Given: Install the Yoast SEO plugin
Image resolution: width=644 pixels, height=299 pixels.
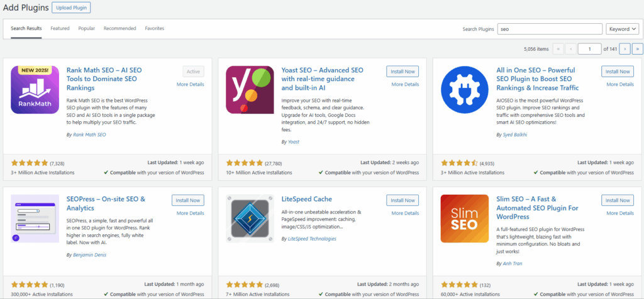Looking at the screenshot, I should pyautogui.click(x=402, y=72).
